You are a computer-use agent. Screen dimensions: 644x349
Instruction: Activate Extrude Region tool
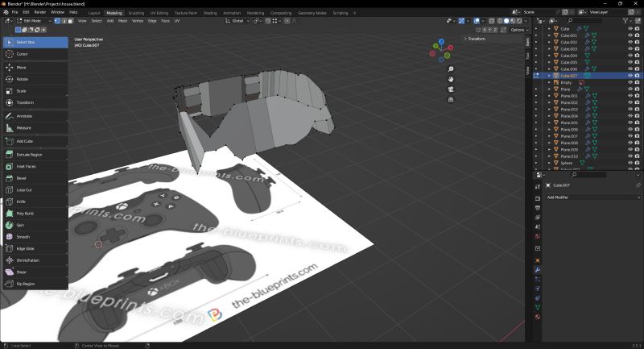click(35, 155)
